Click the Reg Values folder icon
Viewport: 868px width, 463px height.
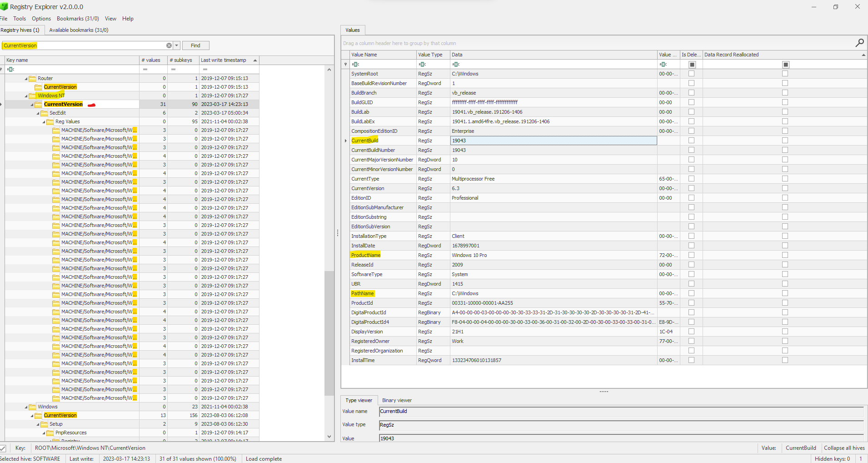click(x=50, y=121)
